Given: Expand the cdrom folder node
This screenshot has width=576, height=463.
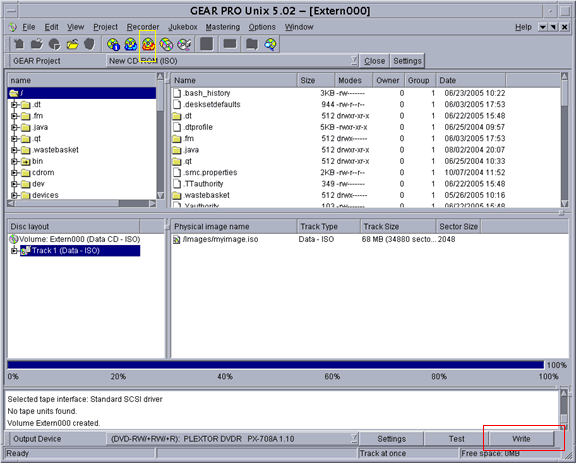Looking at the screenshot, I should click(x=14, y=173).
